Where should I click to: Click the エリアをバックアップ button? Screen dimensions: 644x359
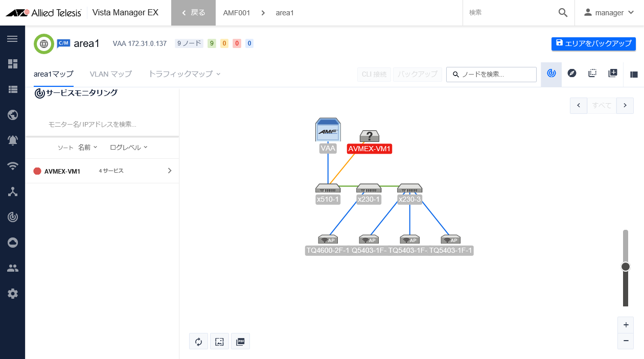(593, 43)
